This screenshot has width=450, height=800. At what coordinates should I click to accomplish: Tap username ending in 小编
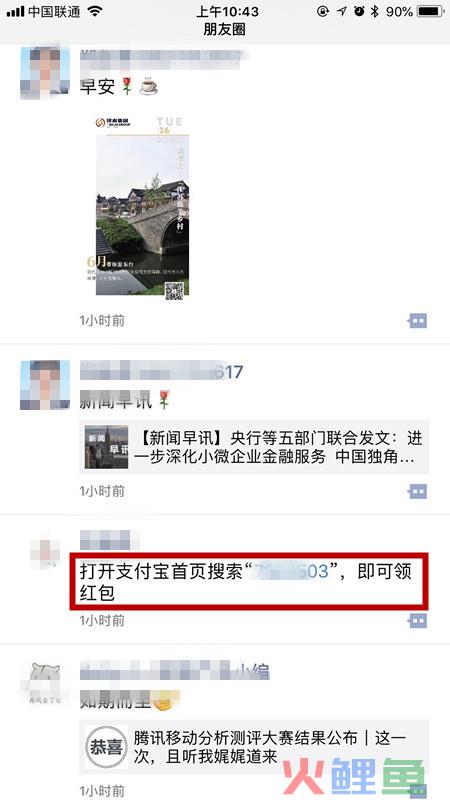(x=174, y=671)
